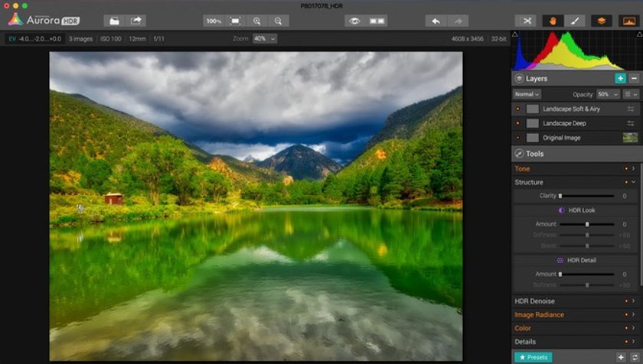643x364 pixels.
Task: Remove layer with the minus button
Action: pos(634,78)
